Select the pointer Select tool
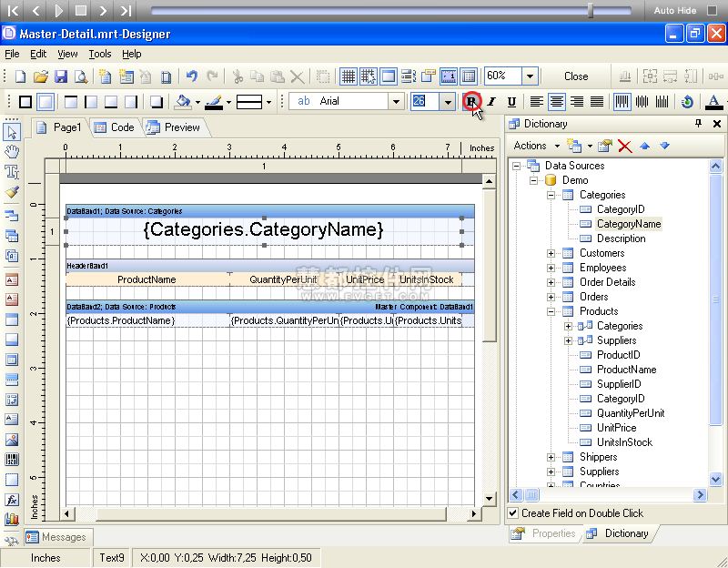Screen dimensions: 728x568 coord(12,132)
